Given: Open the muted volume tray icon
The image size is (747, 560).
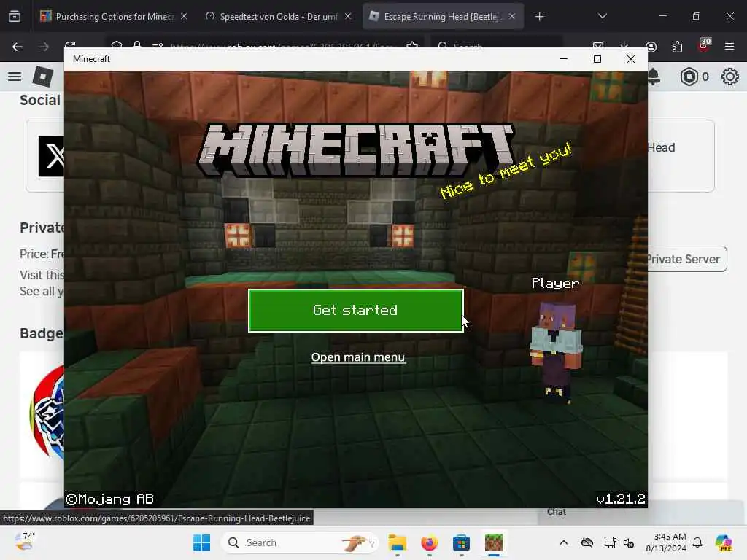Looking at the screenshot, I should [629, 542].
